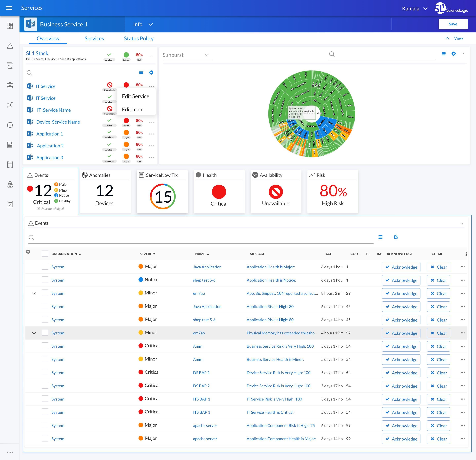Expand the em7ao Physical Memory event row
The width and height of the screenshot is (476, 460).
(x=34, y=333)
